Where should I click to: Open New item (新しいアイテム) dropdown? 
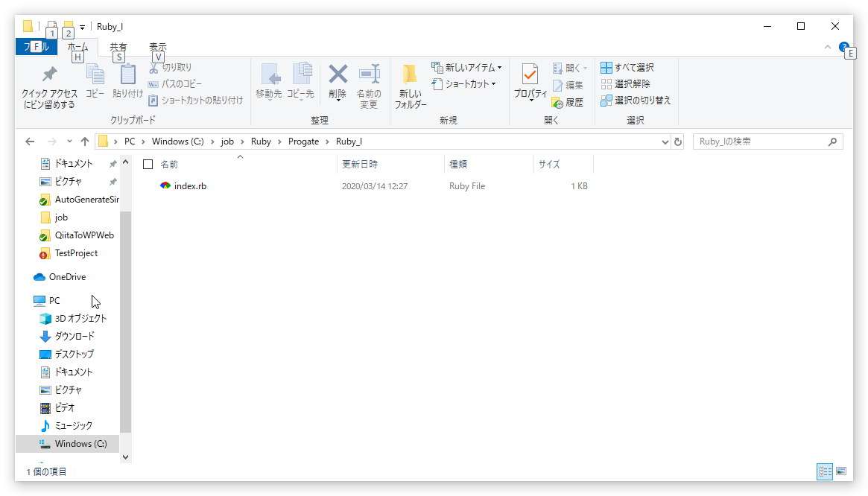pos(466,68)
